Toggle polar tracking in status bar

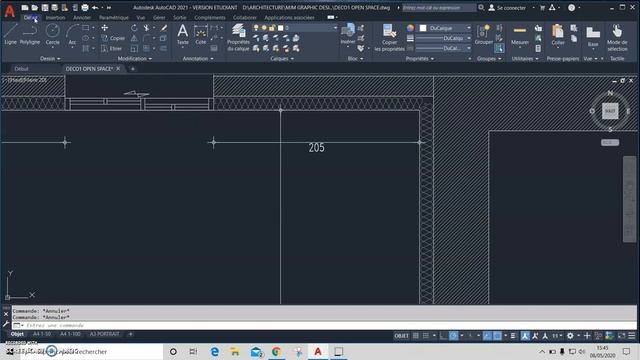pyautogui.click(x=453, y=336)
